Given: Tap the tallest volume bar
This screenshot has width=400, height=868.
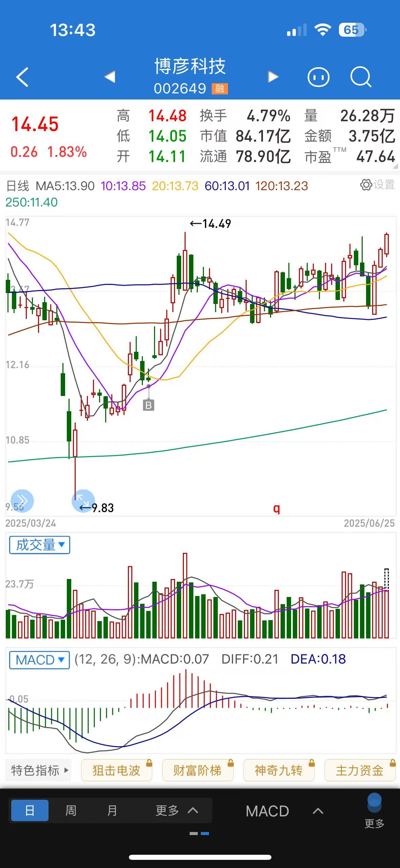Looking at the screenshot, I should click(x=185, y=595).
